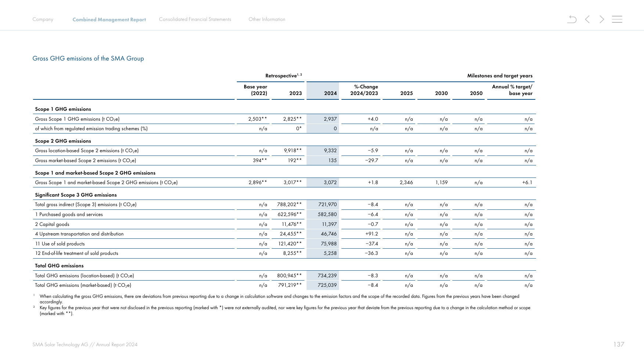Viewport: 644px width, 362px height.
Task: Click the "Annual % target/ base year" header
Action: point(512,90)
